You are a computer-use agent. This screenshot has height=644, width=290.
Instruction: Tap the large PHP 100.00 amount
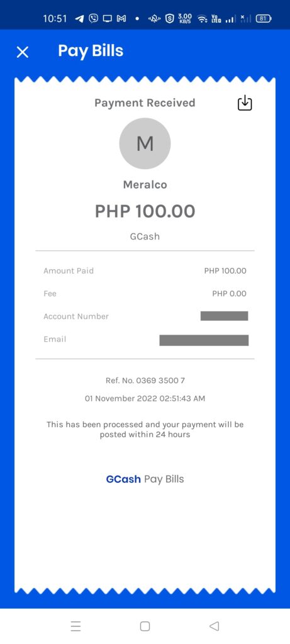pos(145,211)
